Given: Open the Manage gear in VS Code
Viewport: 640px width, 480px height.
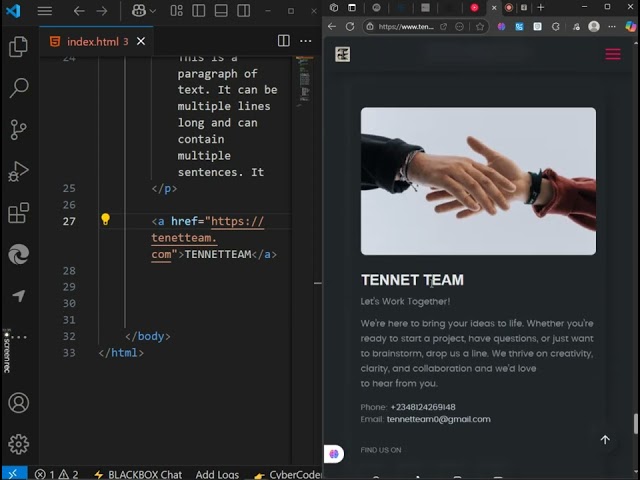Looking at the screenshot, I should 18,444.
